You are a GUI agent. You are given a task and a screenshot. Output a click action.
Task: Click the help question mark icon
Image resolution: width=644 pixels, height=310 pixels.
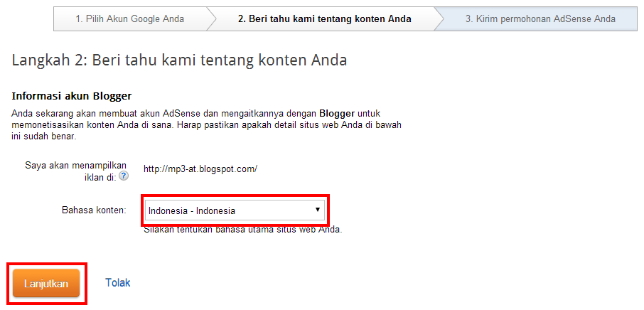click(124, 176)
